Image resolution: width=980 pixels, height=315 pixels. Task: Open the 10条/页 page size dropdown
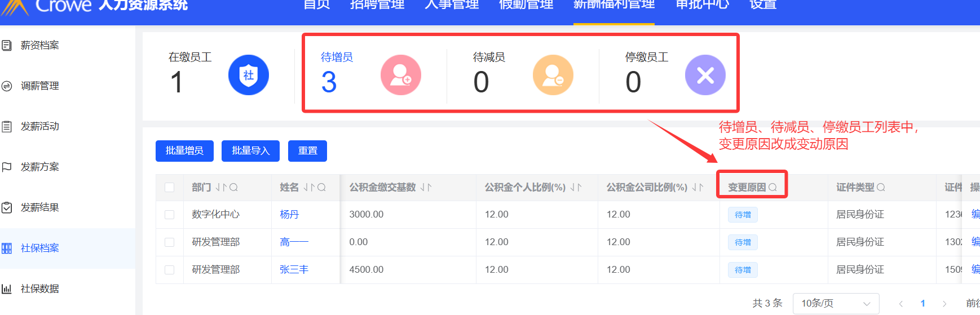[836, 303]
